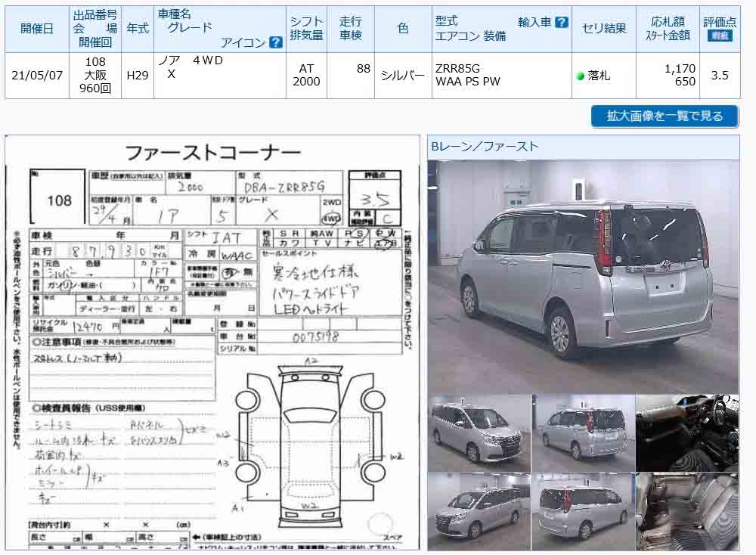Click the bid amount 1,170

coord(680,69)
